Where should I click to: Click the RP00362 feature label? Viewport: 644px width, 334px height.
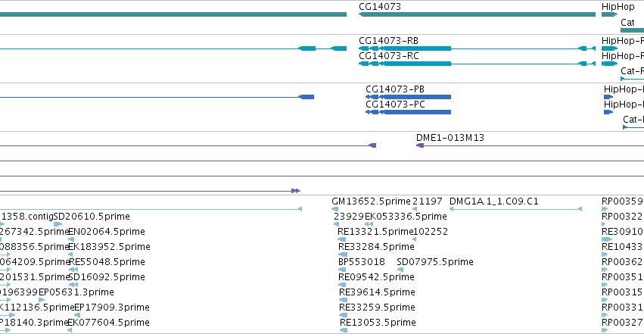click(x=623, y=262)
